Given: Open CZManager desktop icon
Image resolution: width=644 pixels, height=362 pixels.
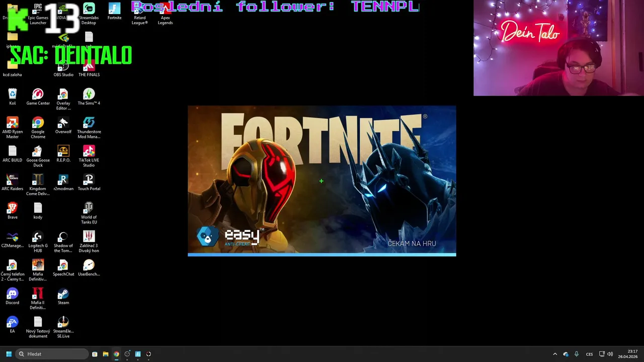Looking at the screenshot, I should coord(13,240).
